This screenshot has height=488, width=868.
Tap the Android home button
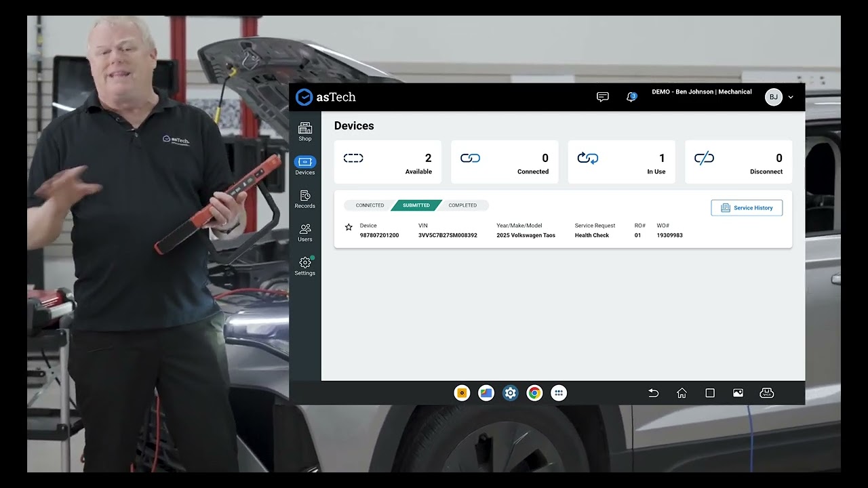[x=682, y=393]
